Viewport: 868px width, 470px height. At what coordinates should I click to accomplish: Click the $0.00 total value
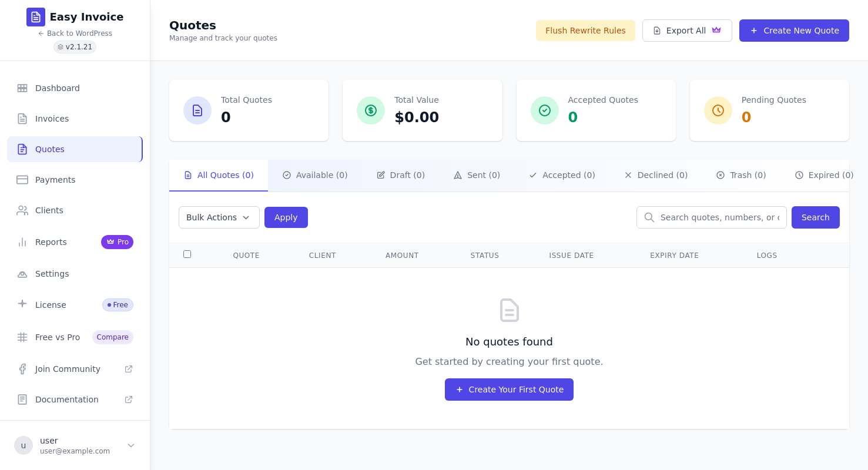pos(417,117)
